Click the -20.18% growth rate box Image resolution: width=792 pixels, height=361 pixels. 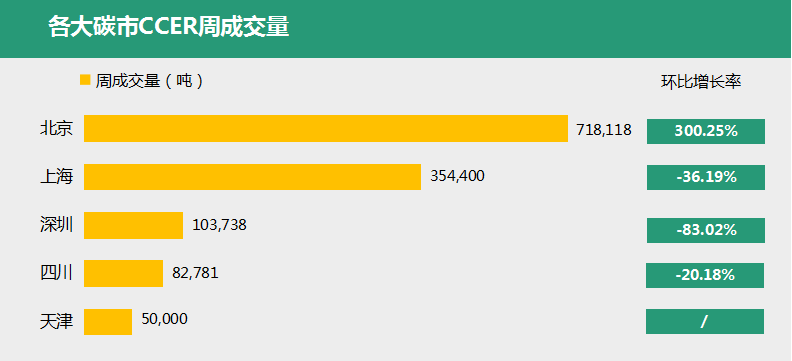[x=705, y=275]
